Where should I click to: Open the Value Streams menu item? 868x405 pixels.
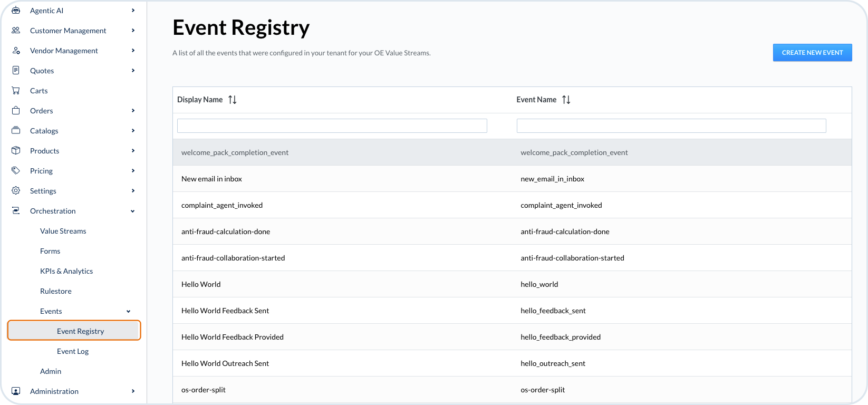point(63,231)
